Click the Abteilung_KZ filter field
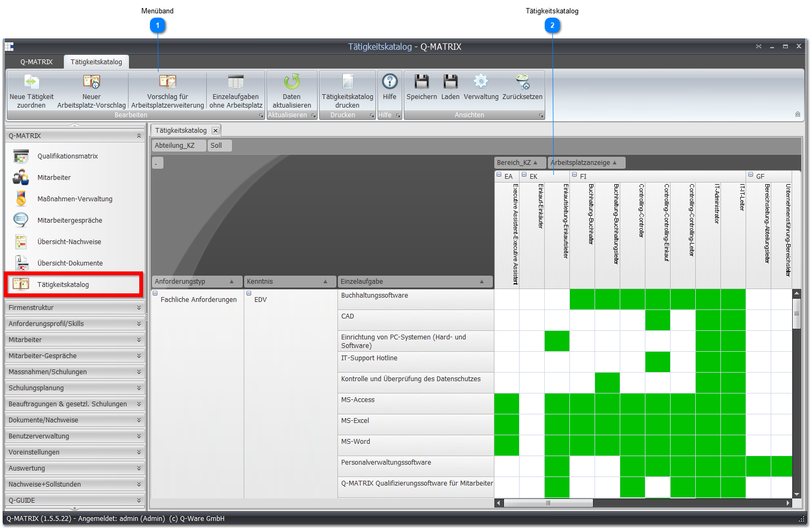This screenshot has height=530, width=812. tap(179, 146)
